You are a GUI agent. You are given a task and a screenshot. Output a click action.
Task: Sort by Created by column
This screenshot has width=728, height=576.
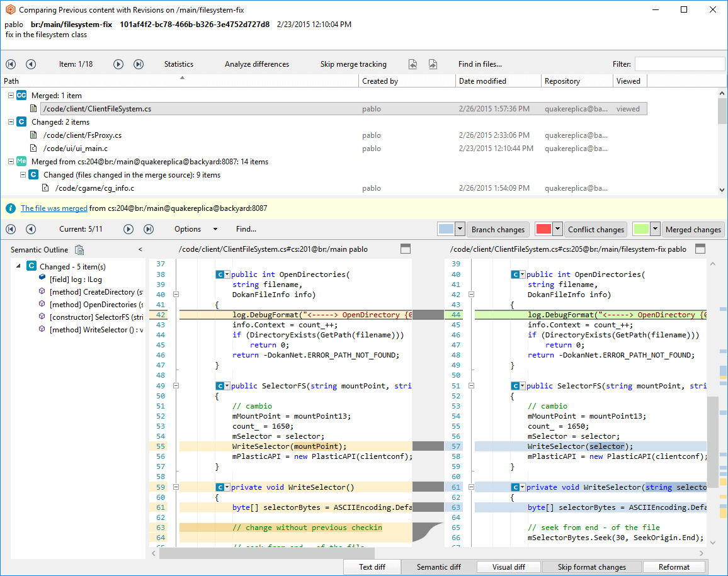pyautogui.click(x=407, y=81)
